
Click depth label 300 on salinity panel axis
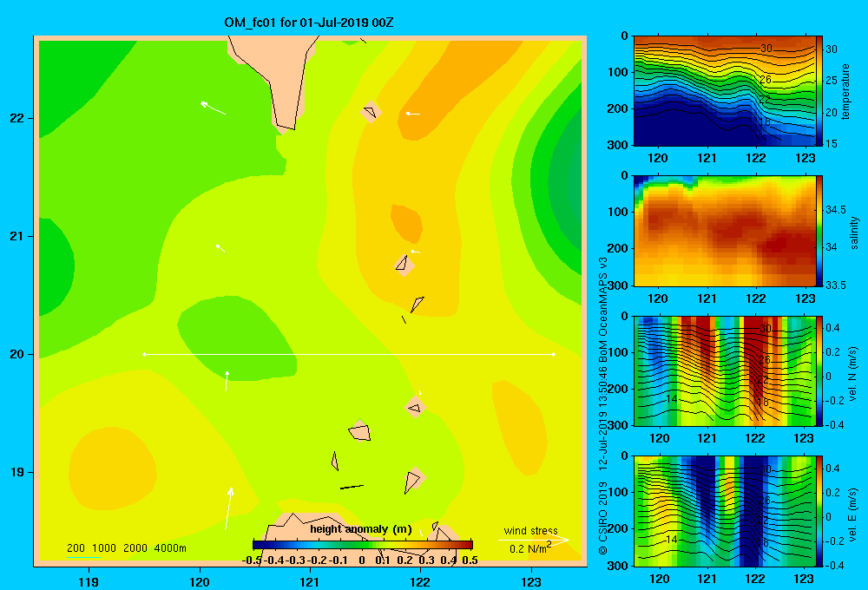point(619,285)
